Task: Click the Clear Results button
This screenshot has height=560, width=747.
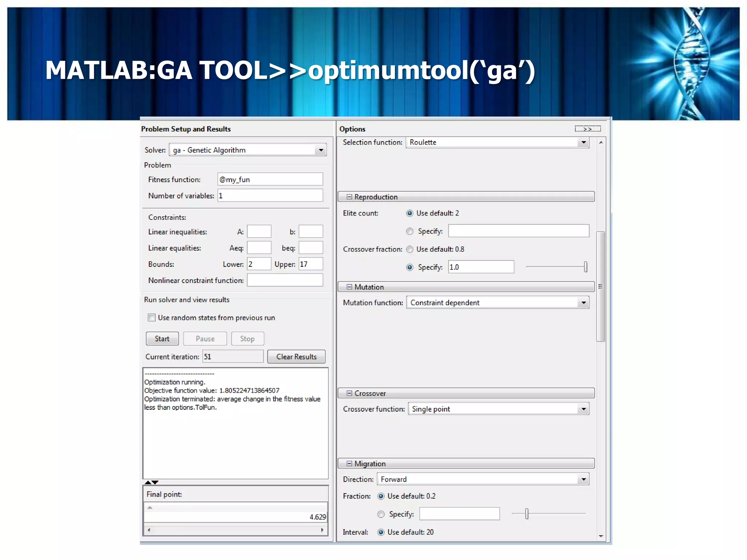Action: (296, 357)
